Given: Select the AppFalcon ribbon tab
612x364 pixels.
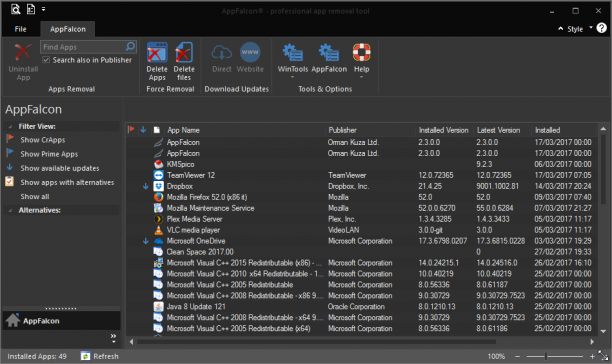Looking at the screenshot, I should click(68, 29).
